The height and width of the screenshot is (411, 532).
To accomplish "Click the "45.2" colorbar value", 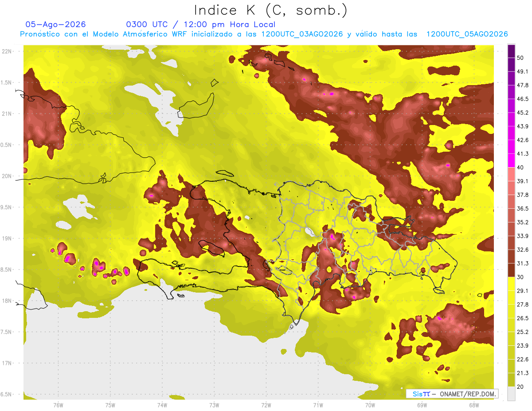I will pyautogui.click(x=522, y=113).
